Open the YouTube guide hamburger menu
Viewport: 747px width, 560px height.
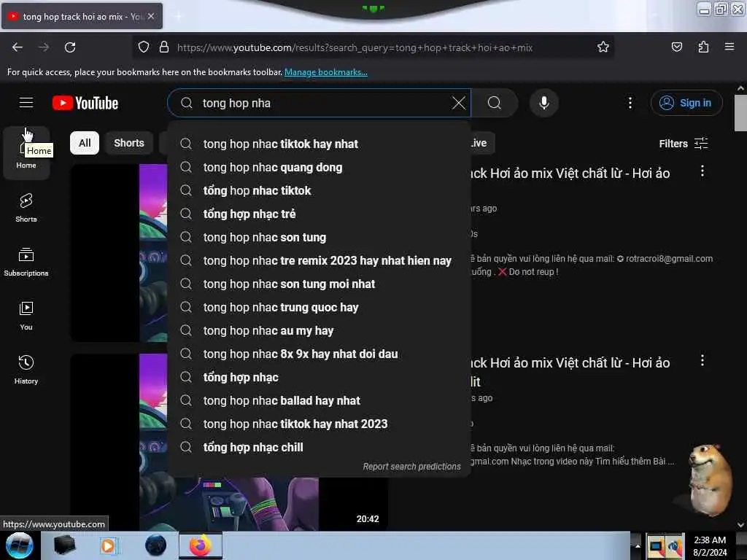(26, 103)
